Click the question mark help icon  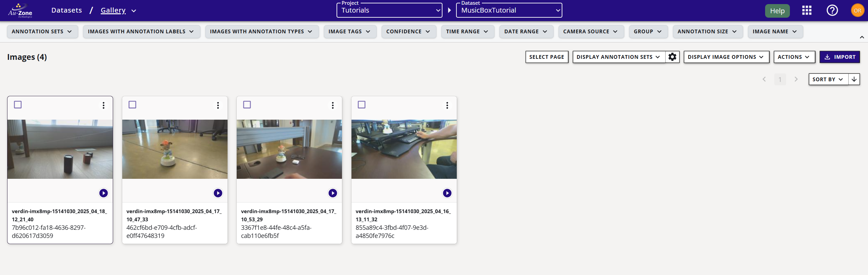(832, 11)
